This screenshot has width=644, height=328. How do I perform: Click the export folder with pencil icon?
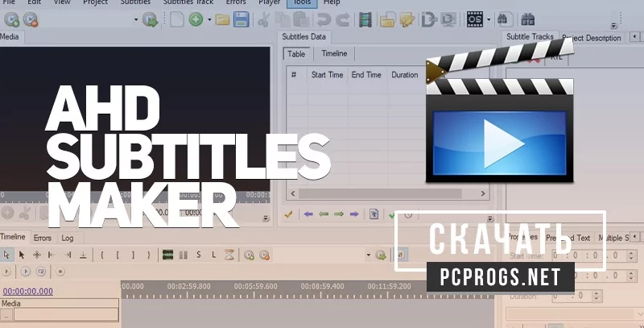click(x=407, y=19)
